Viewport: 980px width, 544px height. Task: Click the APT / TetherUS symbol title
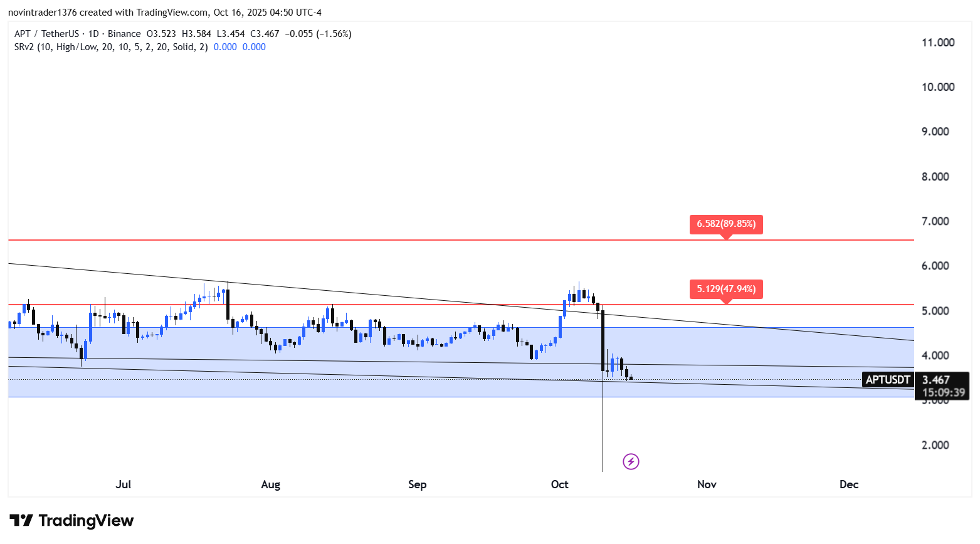(x=47, y=34)
